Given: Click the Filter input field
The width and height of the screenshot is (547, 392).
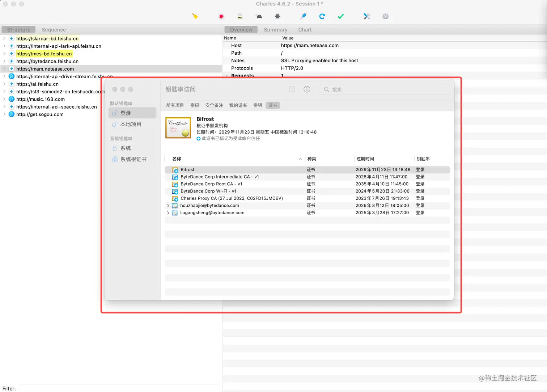Looking at the screenshot, I should pos(119,388).
